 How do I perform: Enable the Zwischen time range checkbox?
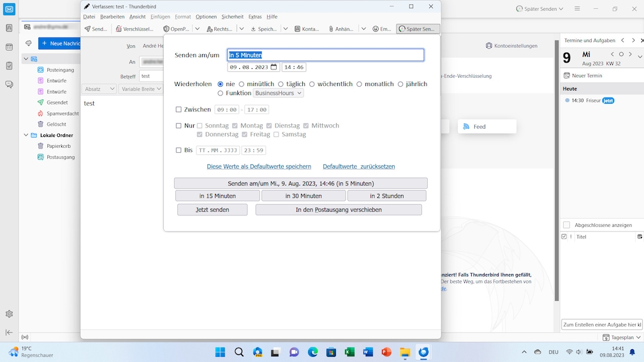pos(179,110)
